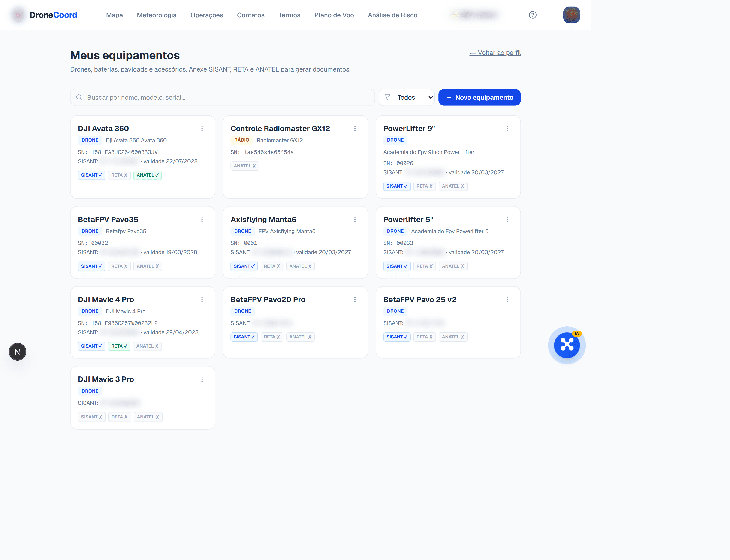The width and height of the screenshot is (730, 560).
Task: Open options menu for BetaFPV Pavo35
Action: click(x=202, y=219)
